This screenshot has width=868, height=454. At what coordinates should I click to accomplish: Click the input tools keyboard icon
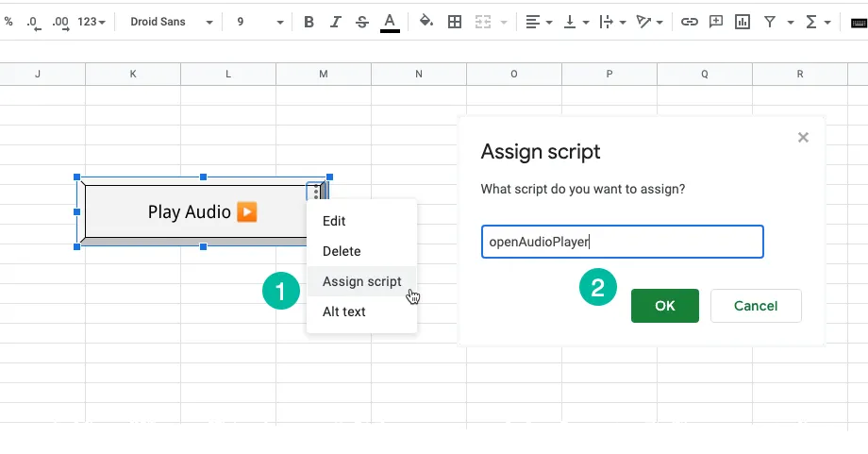click(860, 22)
